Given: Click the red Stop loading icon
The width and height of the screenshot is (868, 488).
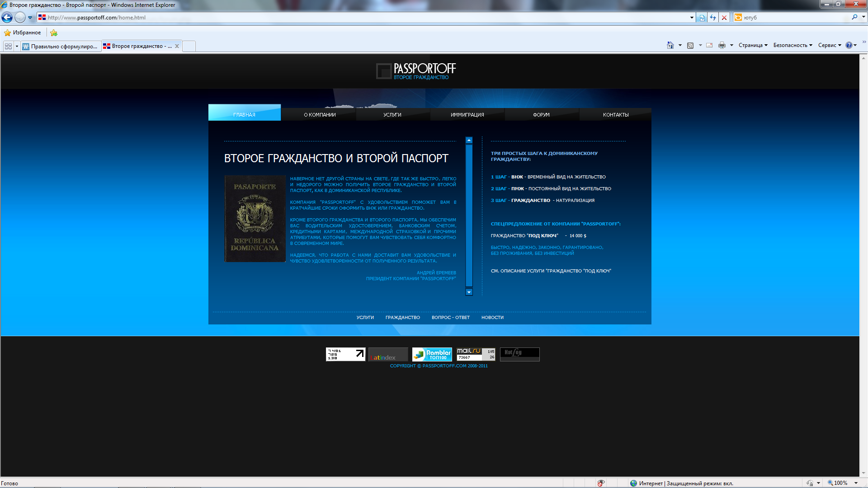Looking at the screenshot, I should [724, 18].
